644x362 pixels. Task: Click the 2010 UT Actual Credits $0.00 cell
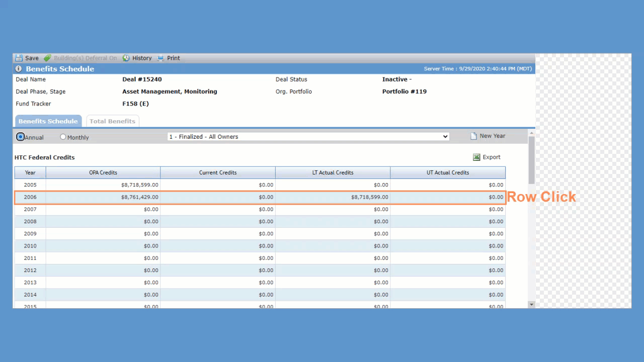pyautogui.click(x=448, y=246)
